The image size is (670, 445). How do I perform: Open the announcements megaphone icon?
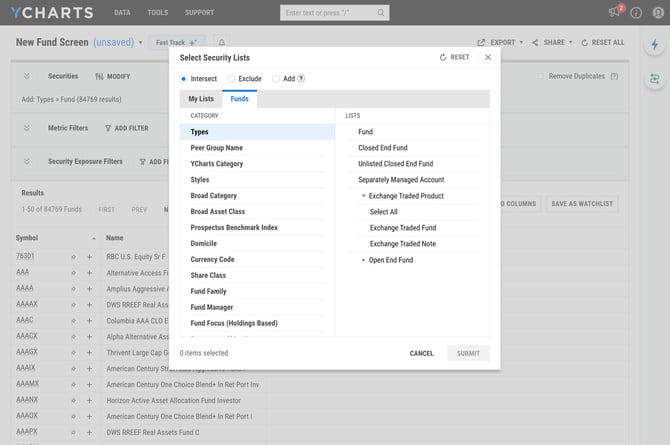click(614, 12)
